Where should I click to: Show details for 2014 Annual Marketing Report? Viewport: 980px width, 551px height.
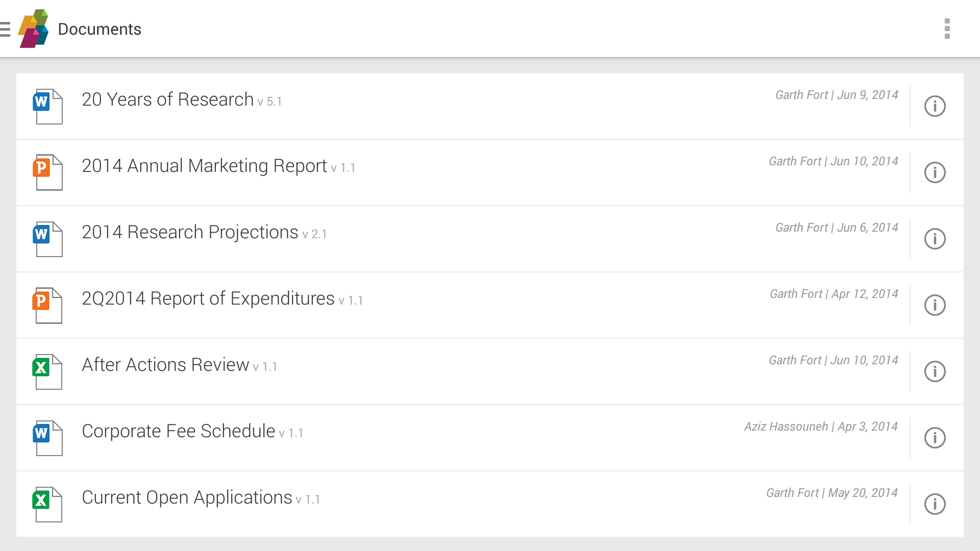pos(935,172)
